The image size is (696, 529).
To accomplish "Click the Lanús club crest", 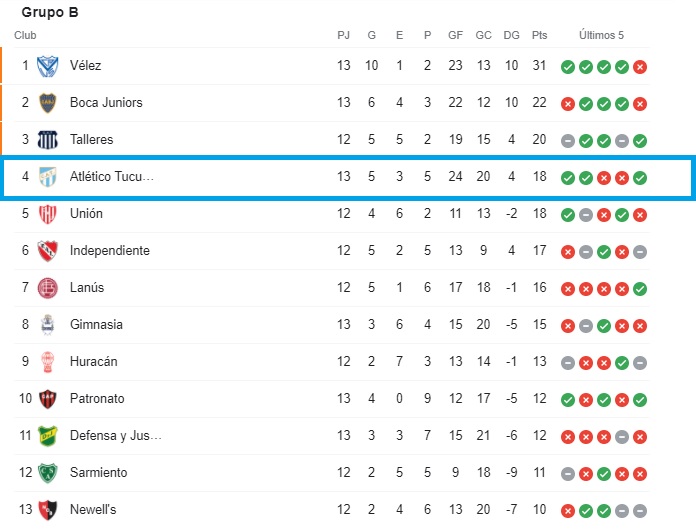I will 47,288.
